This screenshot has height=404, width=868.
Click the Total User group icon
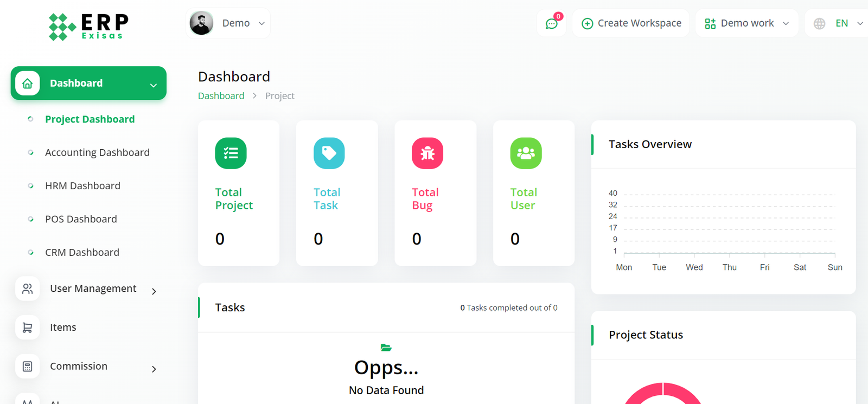(x=526, y=153)
